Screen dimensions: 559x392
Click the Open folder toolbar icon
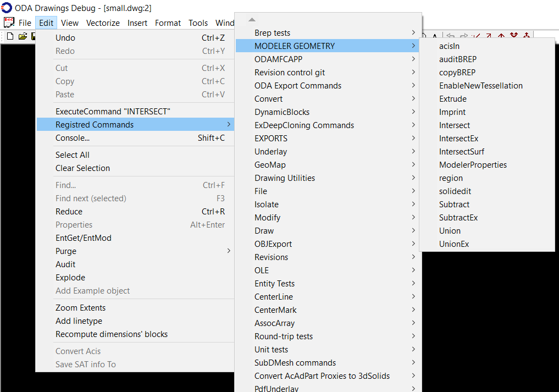(23, 36)
